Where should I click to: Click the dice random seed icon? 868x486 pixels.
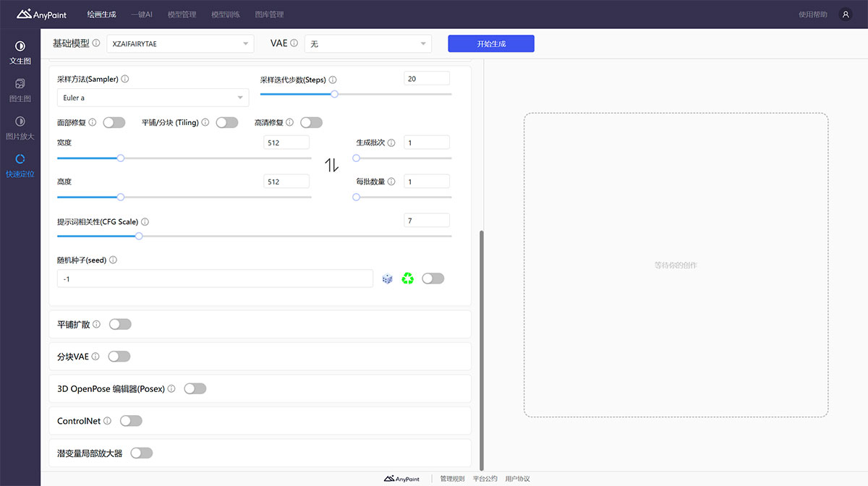(387, 278)
